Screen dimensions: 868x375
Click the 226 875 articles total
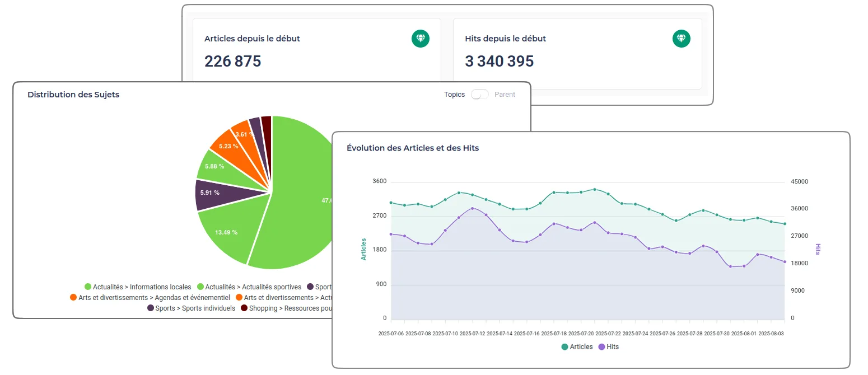click(233, 61)
